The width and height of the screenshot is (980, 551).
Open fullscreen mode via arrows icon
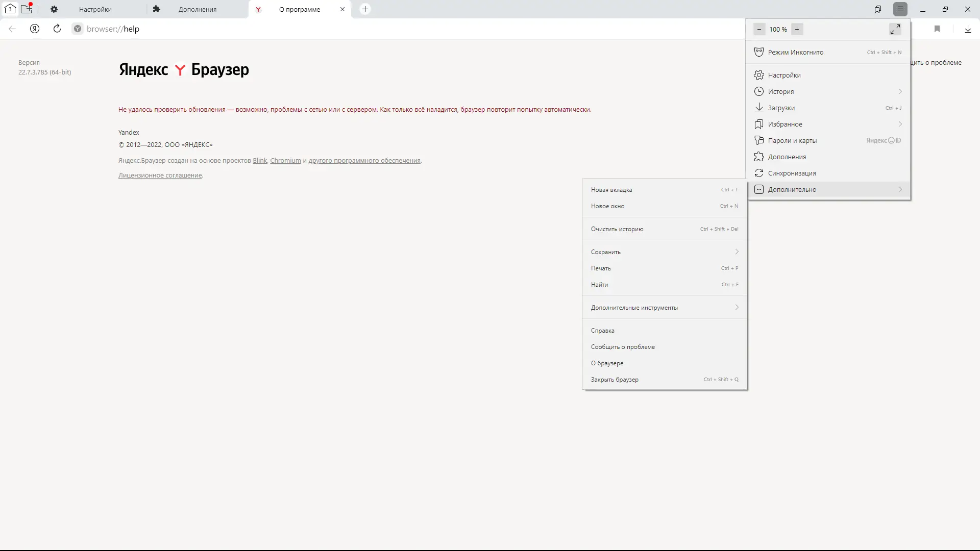click(x=895, y=29)
